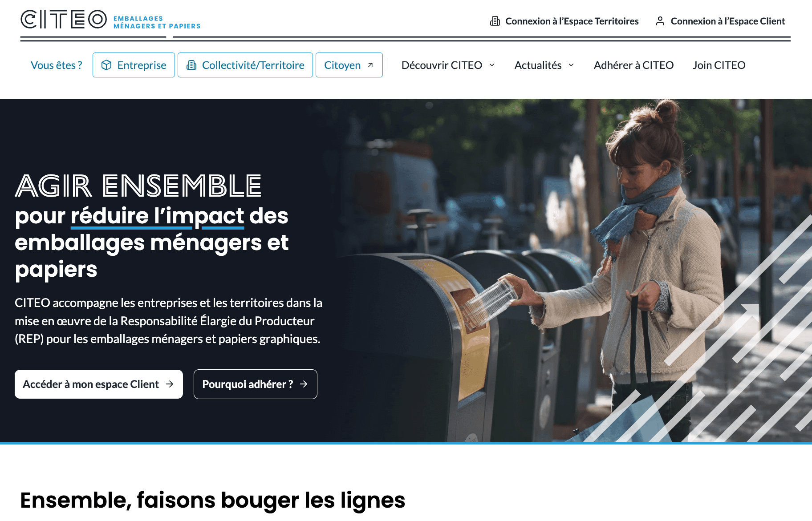Image resolution: width=812 pixels, height=521 pixels.
Task: Open Connexion à l'Espace Client link
Action: [x=720, y=21]
